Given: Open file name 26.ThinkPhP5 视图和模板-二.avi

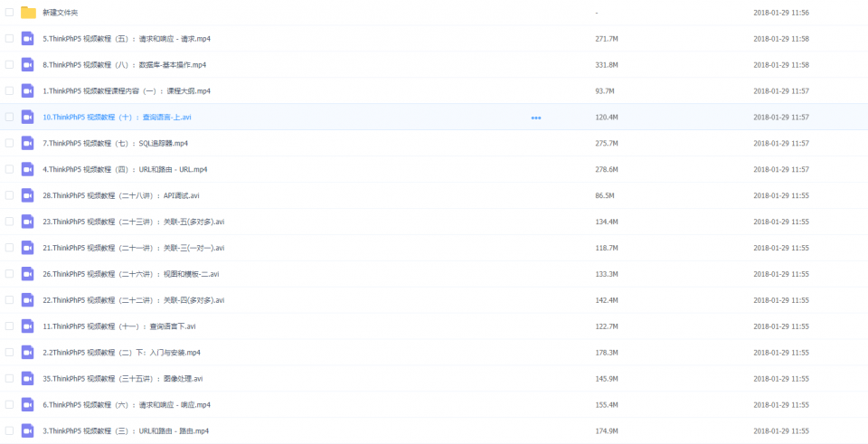Looking at the screenshot, I should (131, 274).
